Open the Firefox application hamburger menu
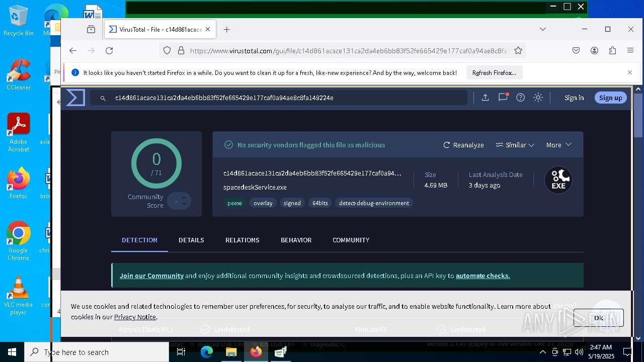Screen dimensions: 644x362 tap(630, 50)
